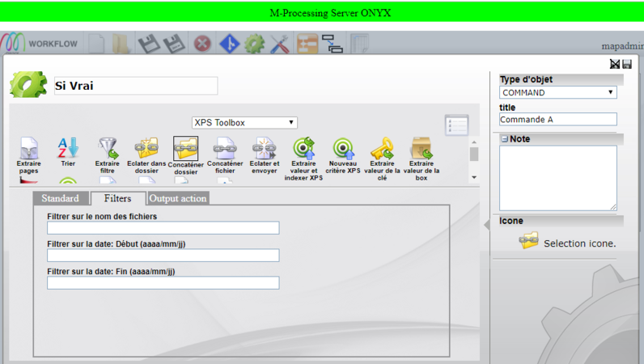Collapse the Note section
This screenshot has height=364, width=644.
[x=504, y=139]
